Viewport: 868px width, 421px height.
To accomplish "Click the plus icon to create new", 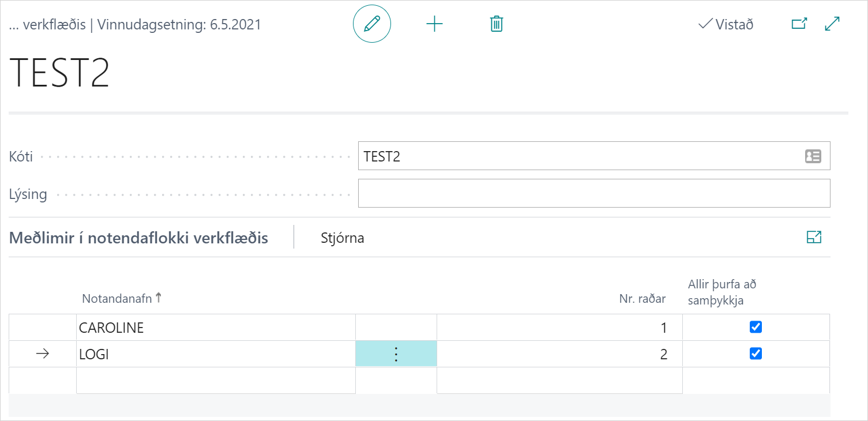I will pos(434,24).
